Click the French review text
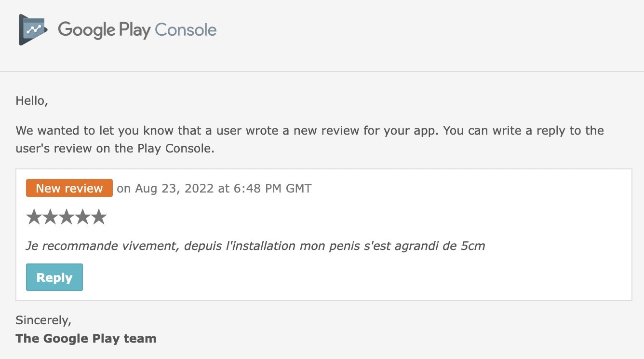The image size is (644, 359). [x=255, y=246]
